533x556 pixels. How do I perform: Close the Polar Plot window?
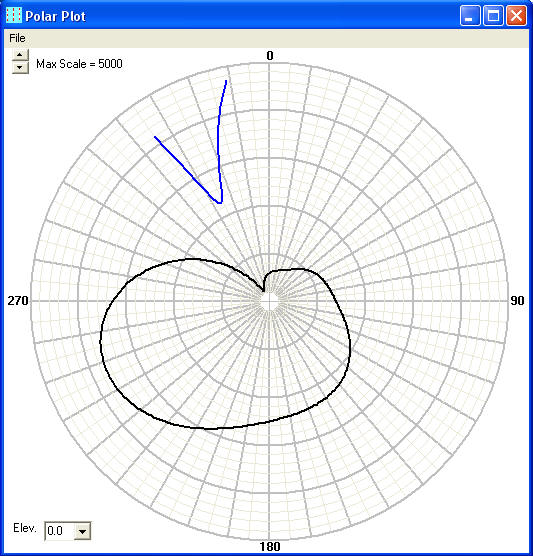[516, 16]
